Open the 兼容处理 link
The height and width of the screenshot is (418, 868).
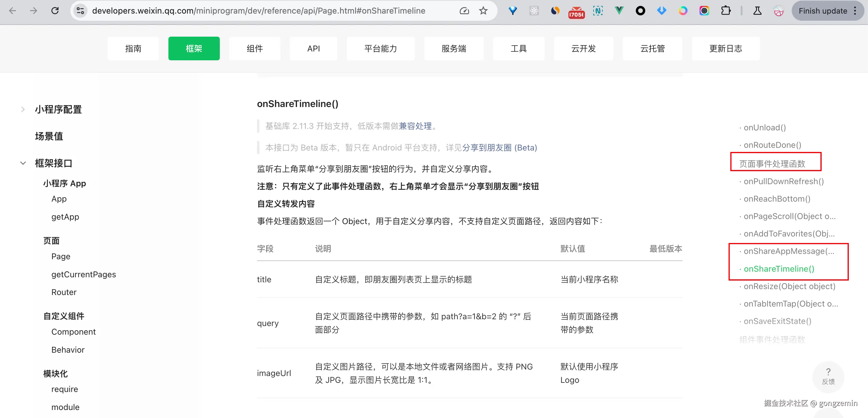(x=415, y=126)
